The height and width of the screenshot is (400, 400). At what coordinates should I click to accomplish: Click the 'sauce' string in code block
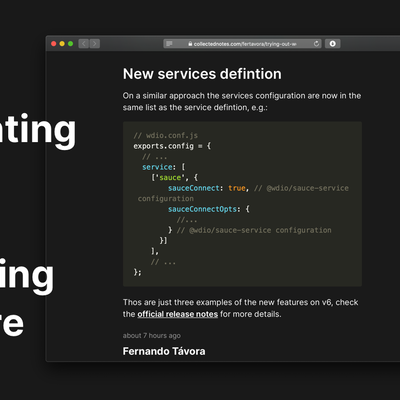[170, 178]
